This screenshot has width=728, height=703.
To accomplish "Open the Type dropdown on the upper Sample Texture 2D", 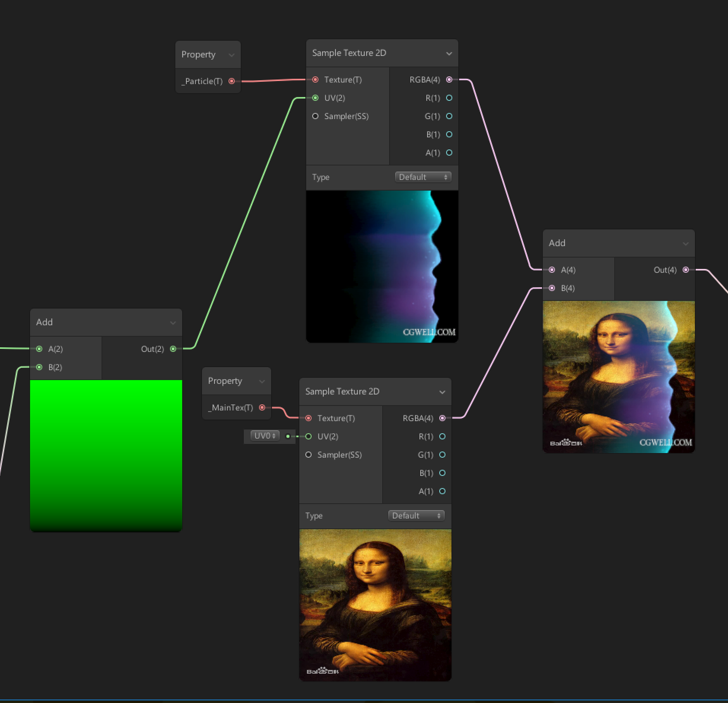I will [423, 177].
